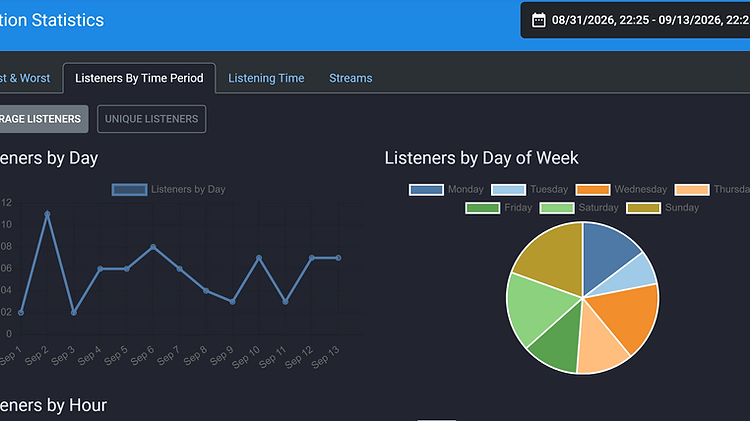The height and width of the screenshot is (421, 750).
Task: Click the Sep 10 data point
Action: click(x=259, y=258)
